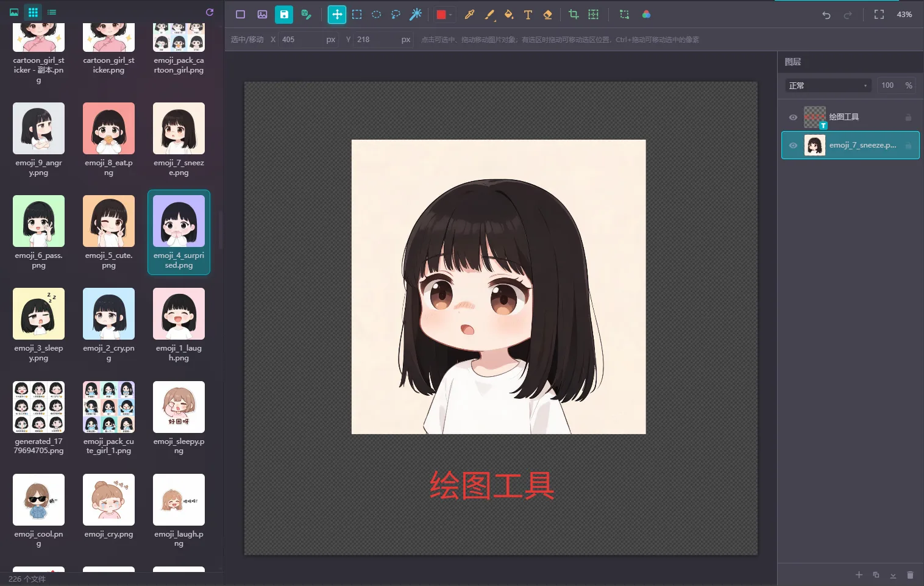924x586 pixels.
Task: Select the crop tool
Action: tap(574, 15)
